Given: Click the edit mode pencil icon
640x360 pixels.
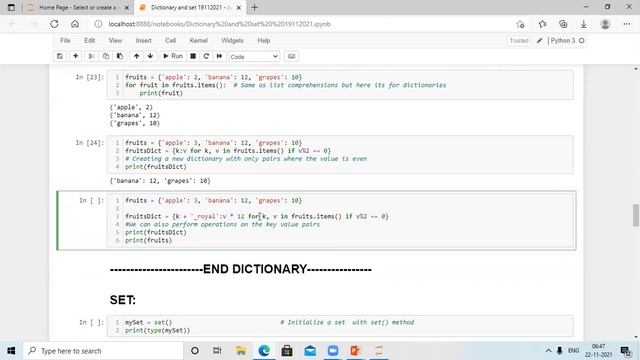Looking at the screenshot, I should click(539, 40).
